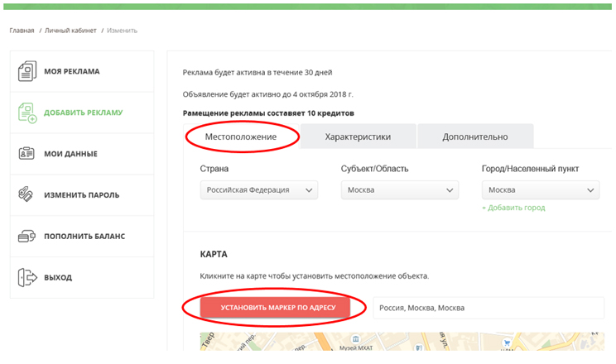Expand the Страна dropdown showing Российская Федерация
616x364 pixels.
pyautogui.click(x=259, y=190)
